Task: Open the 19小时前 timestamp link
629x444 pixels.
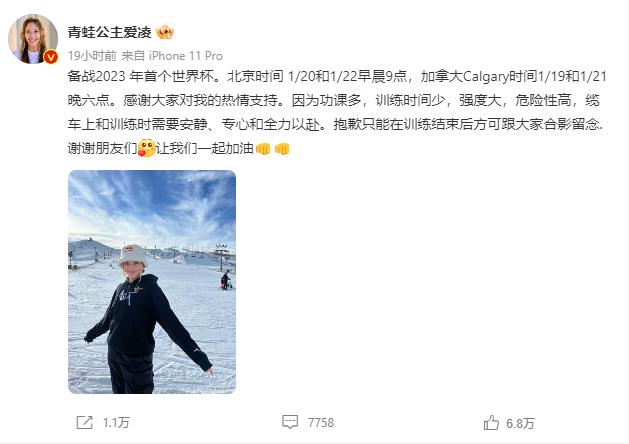Action: click(92, 56)
